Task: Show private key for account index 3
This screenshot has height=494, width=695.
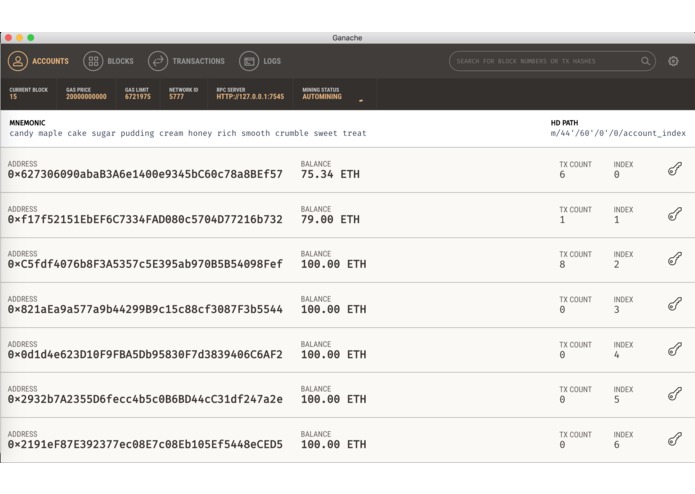Action: (675, 304)
